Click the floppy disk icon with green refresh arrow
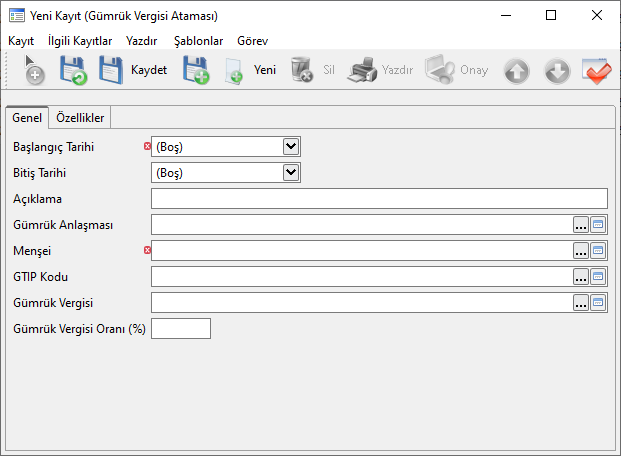 (x=73, y=71)
